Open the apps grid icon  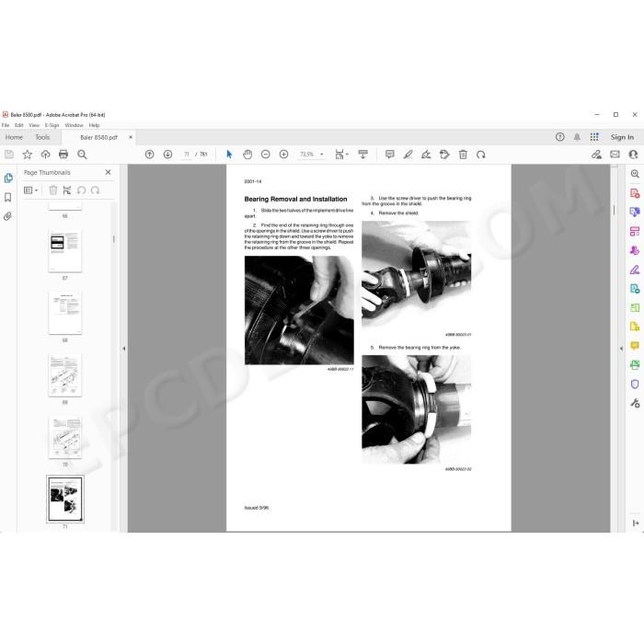coord(594,137)
